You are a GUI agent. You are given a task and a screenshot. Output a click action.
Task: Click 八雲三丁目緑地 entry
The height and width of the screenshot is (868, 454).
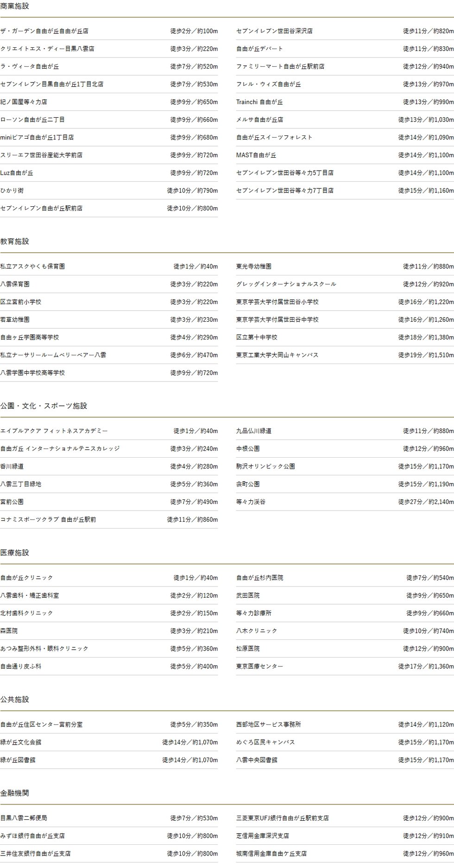109,484
